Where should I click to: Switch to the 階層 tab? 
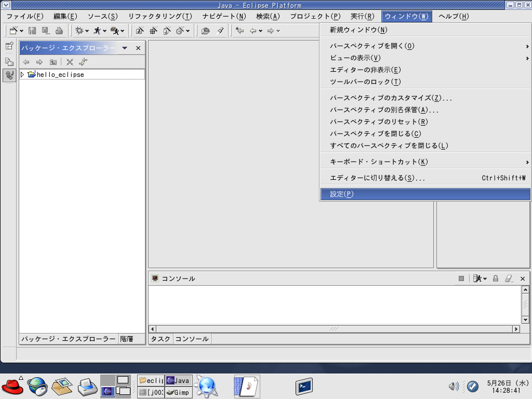127,339
